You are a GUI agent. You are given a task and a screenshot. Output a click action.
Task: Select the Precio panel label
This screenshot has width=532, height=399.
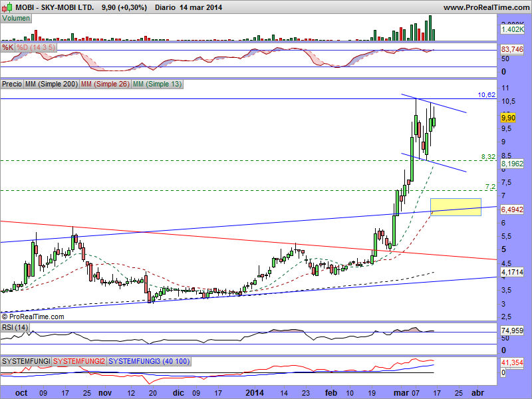click(12, 84)
